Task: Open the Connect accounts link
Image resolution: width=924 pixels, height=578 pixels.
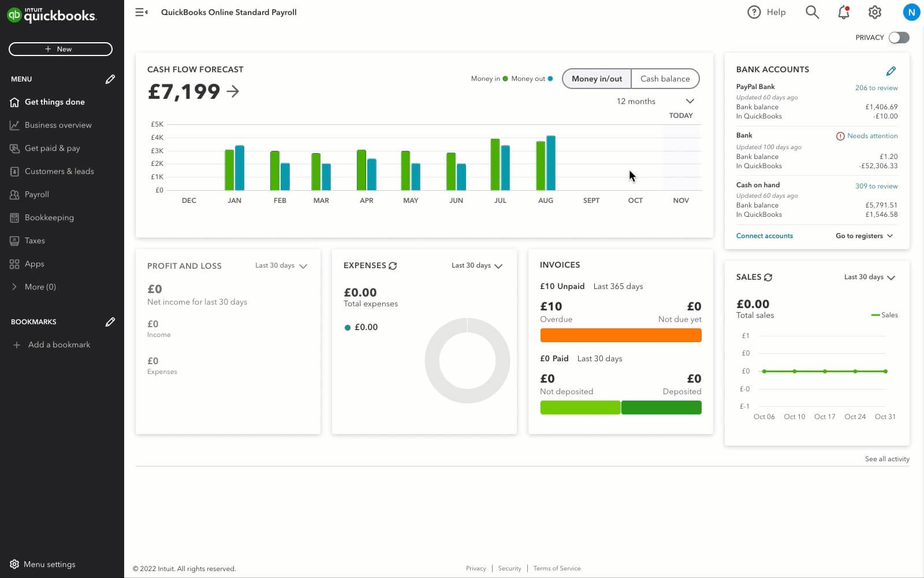Action: 765,236
